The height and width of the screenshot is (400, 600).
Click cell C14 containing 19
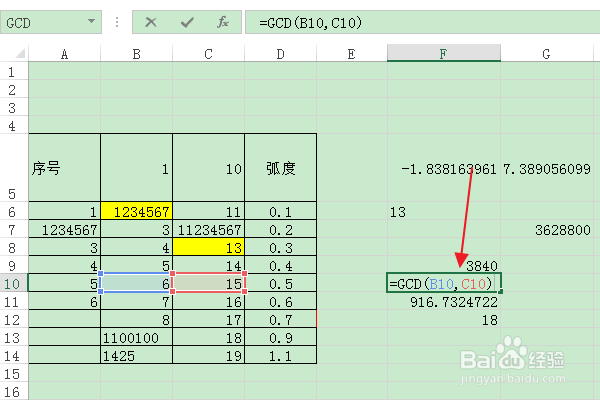(x=209, y=355)
